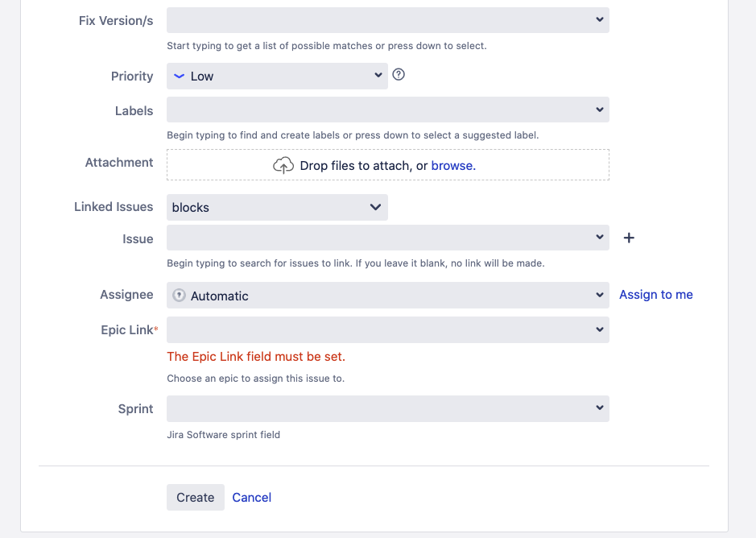Image resolution: width=756 pixels, height=538 pixels.
Task: Click the Cancel link
Action: click(252, 497)
